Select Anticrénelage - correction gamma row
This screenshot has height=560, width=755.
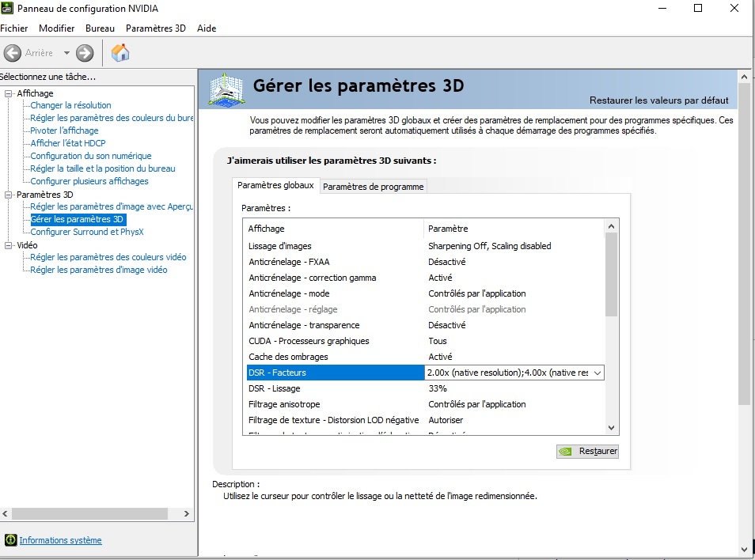(x=424, y=278)
